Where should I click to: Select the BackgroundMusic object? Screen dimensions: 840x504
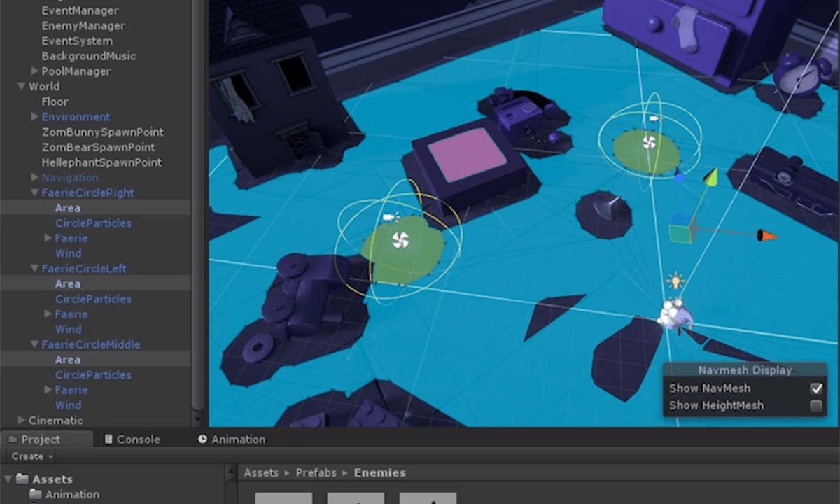89,56
